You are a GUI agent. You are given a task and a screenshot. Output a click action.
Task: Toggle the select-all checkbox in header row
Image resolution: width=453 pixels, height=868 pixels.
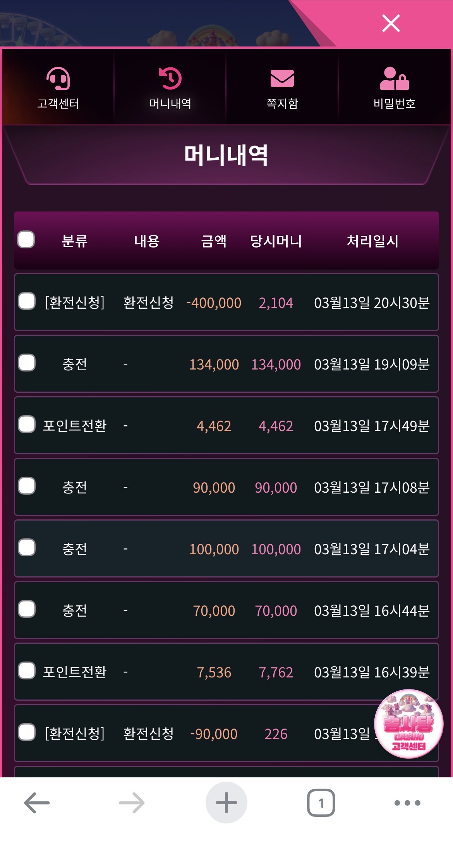[26, 239]
